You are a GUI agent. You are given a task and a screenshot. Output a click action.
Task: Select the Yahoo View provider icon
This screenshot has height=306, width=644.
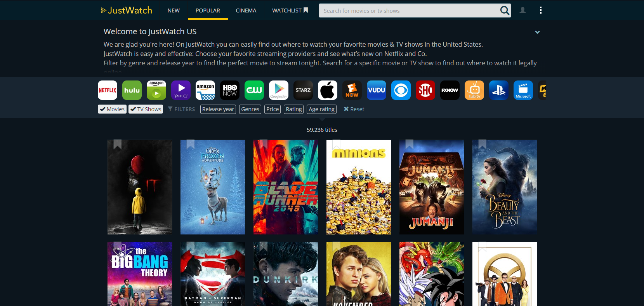click(x=181, y=90)
